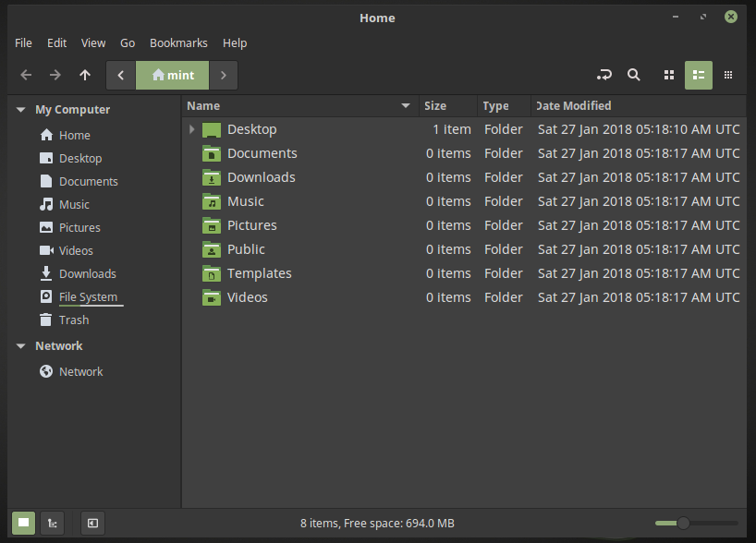This screenshot has height=543, width=756.
Task: Activate the search icon in the toolbar
Action: 634,75
